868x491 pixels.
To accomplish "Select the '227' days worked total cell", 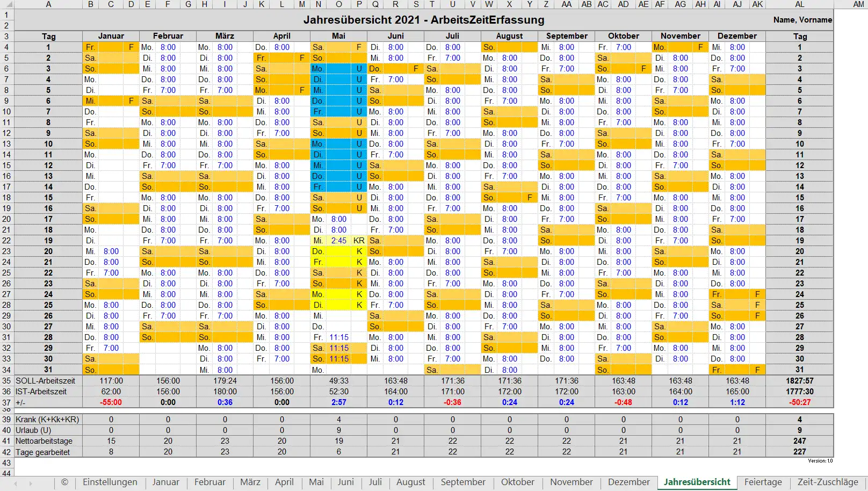I will point(800,452).
